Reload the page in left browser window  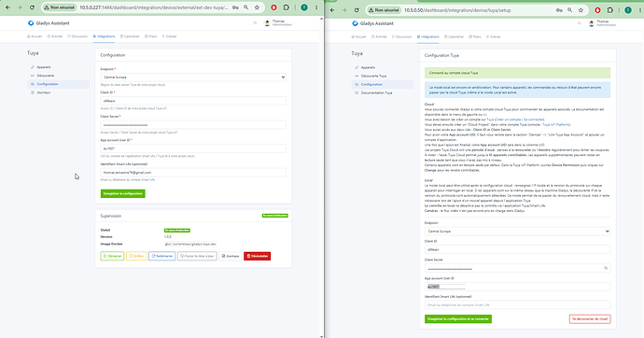coord(32,7)
